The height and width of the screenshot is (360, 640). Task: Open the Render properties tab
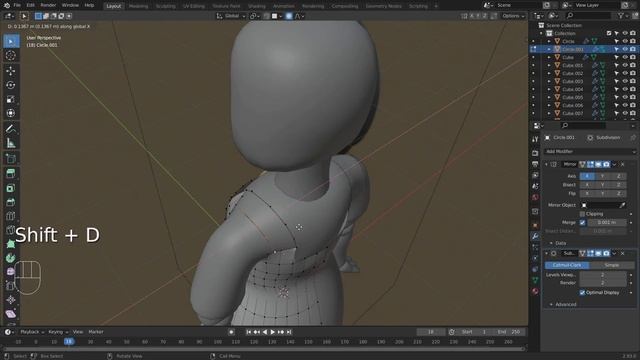[535, 153]
